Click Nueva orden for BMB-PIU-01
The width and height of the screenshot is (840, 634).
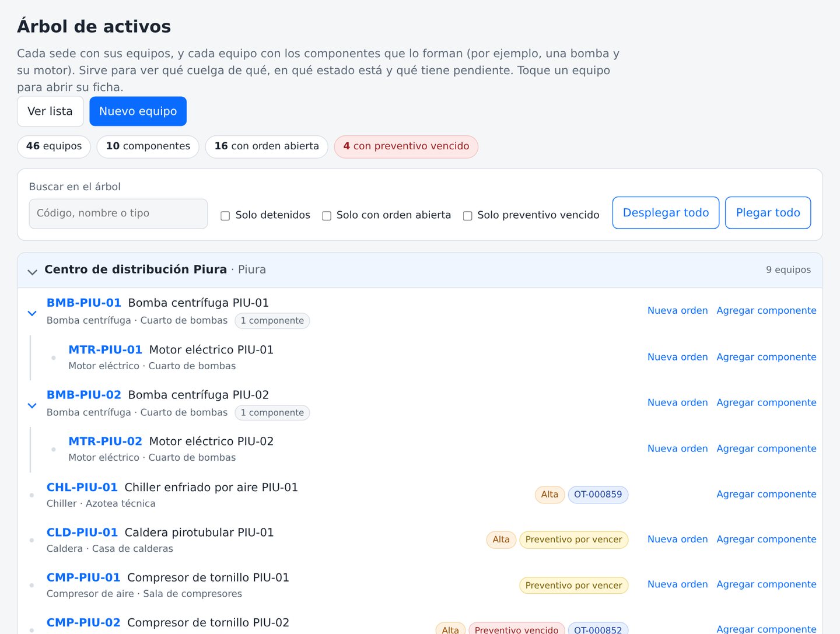point(678,310)
